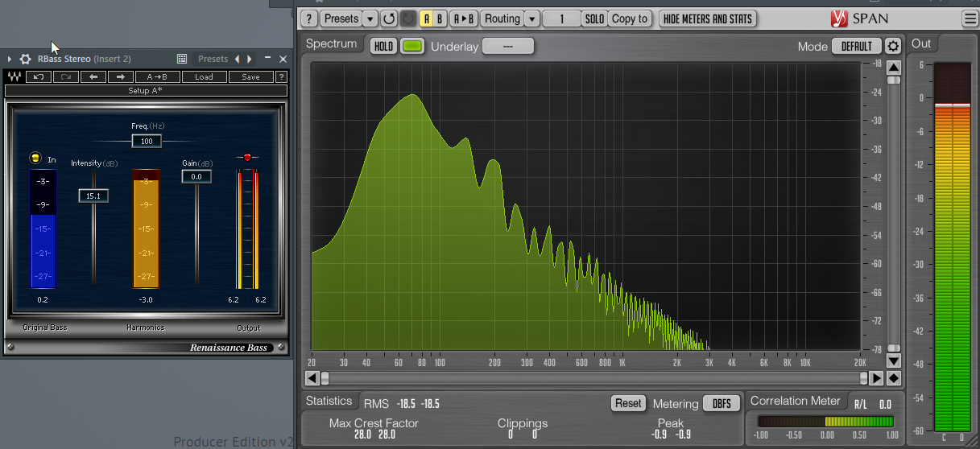980x449 pixels.
Task: Open the SPAN Presets dropdown arrow
Action: click(x=370, y=19)
